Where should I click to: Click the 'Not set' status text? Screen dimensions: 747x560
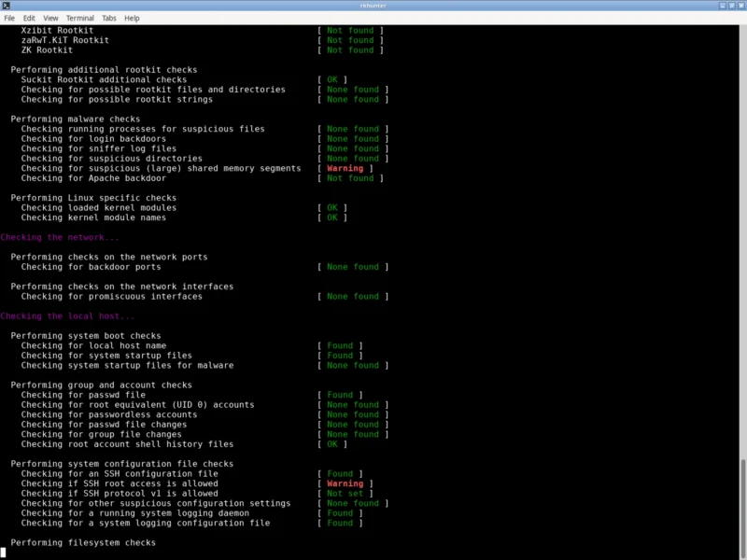click(345, 494)
